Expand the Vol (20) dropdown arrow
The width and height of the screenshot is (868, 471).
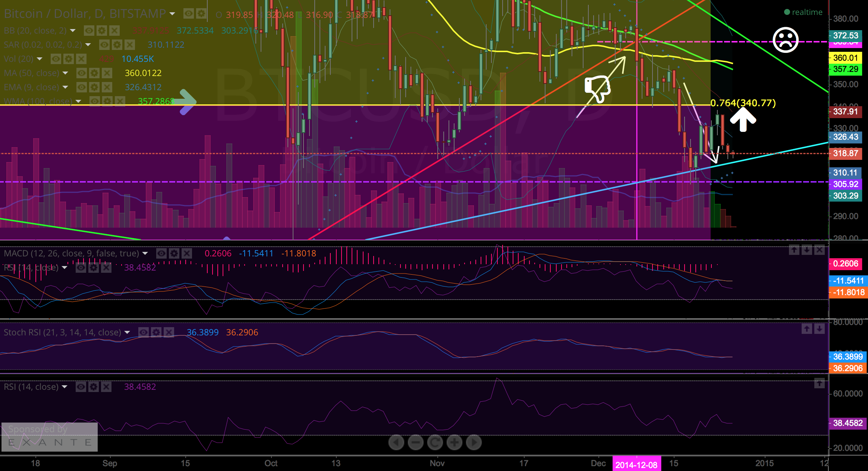pyautogui.click(x=40, y=59)
